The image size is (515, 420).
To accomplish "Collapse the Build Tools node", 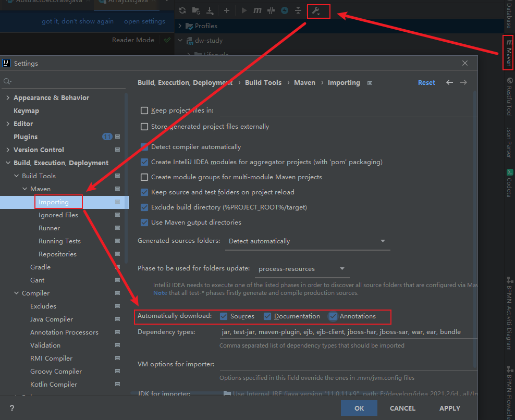I will (17, 176).
